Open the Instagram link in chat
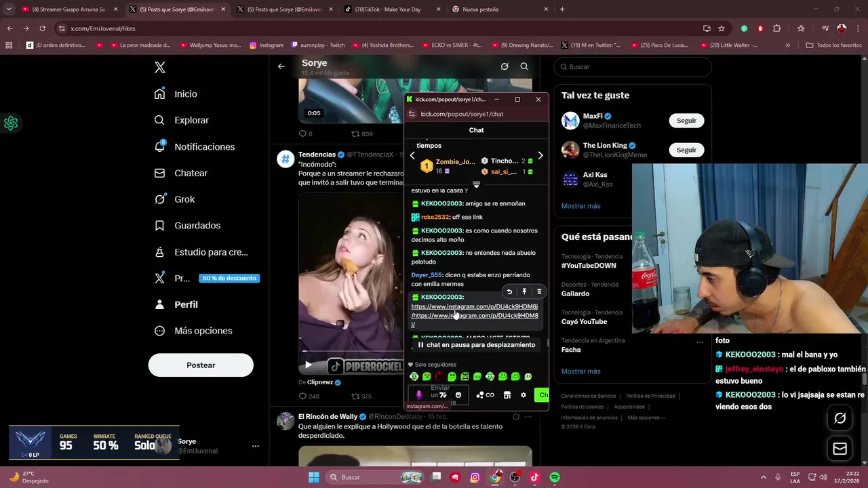The image size is (868, 488). click(x=474, y=315)
